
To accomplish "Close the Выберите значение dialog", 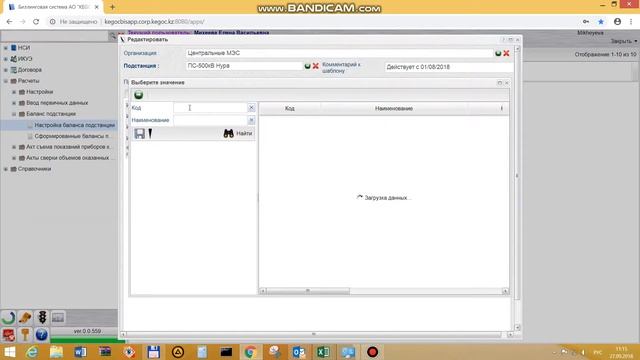I will click(507, 83).
